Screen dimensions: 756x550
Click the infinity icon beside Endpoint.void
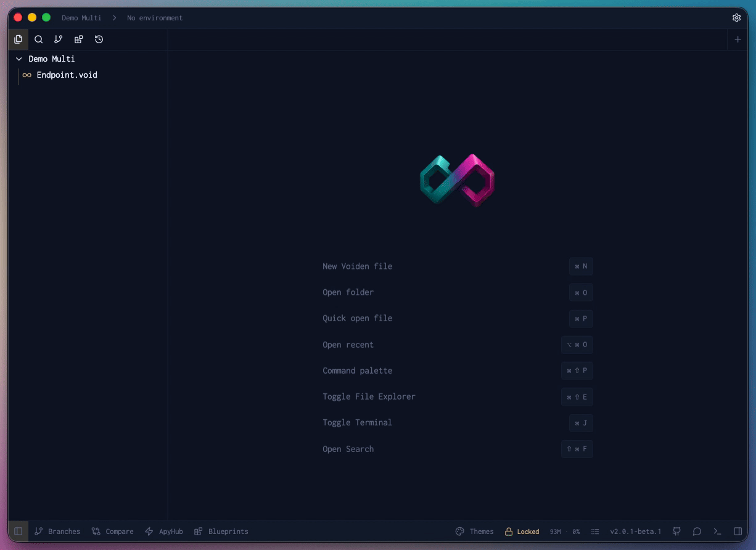tap(27, 75)
